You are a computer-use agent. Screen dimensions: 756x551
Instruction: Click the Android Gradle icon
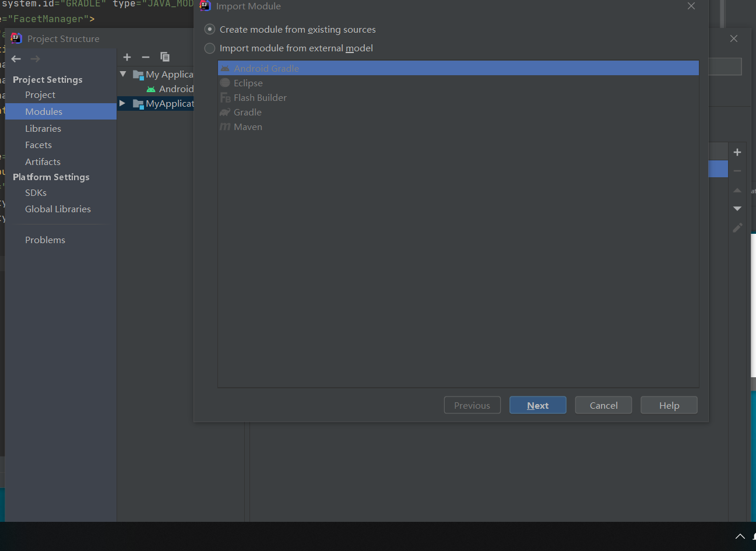(x=225, y=68)
